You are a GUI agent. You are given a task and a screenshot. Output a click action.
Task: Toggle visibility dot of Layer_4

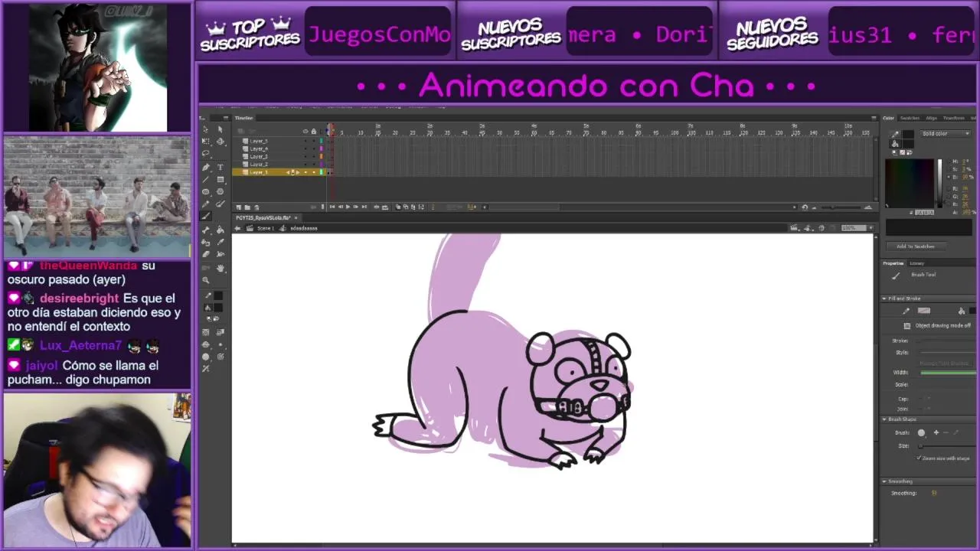tap(305, 149)
